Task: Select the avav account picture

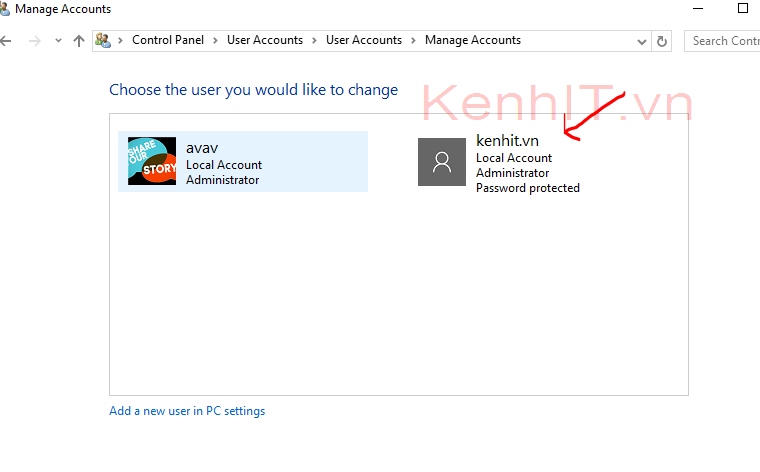Action: click(x=152, y=162)
